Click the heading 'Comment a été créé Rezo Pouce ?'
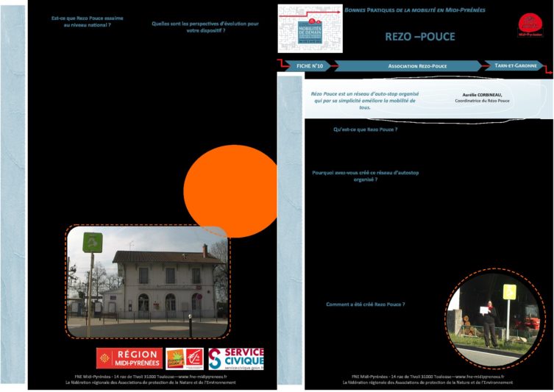 [365, 304]
